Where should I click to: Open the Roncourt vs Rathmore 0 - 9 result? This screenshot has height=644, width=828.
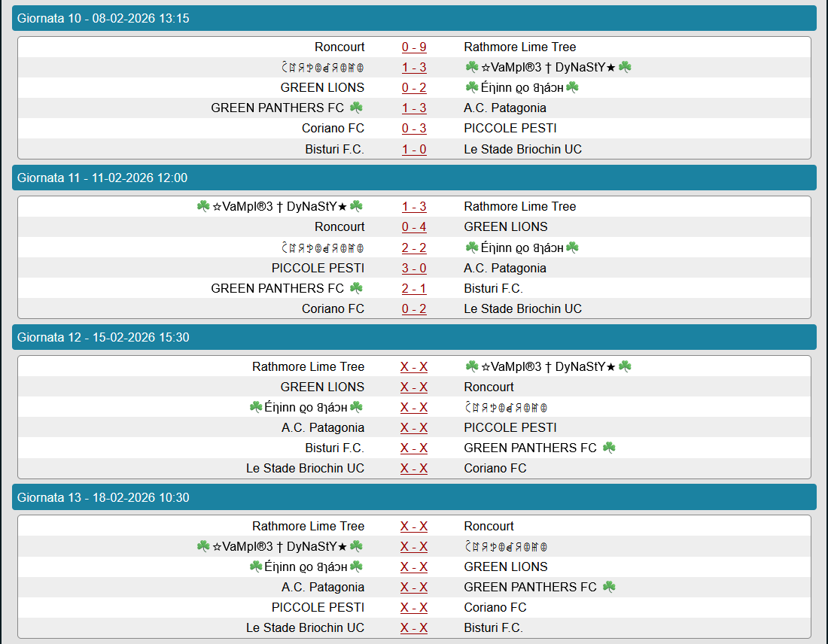[414, 47]
